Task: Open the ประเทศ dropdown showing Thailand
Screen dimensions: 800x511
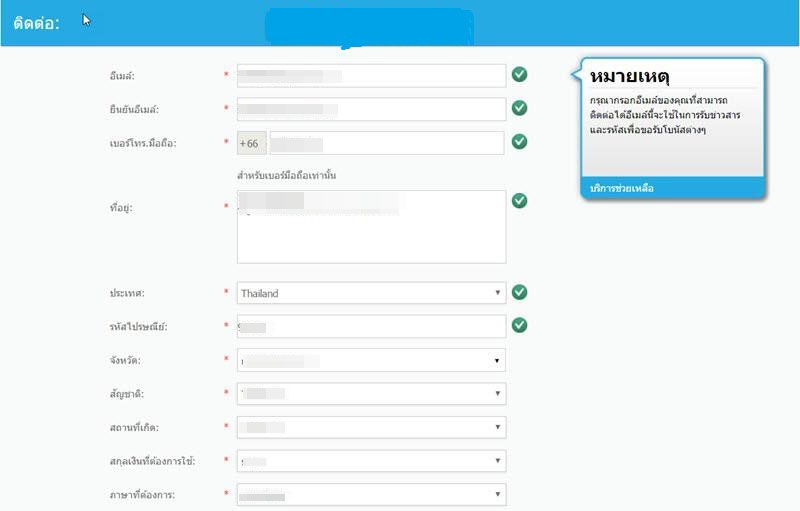Action: [370, 293]
